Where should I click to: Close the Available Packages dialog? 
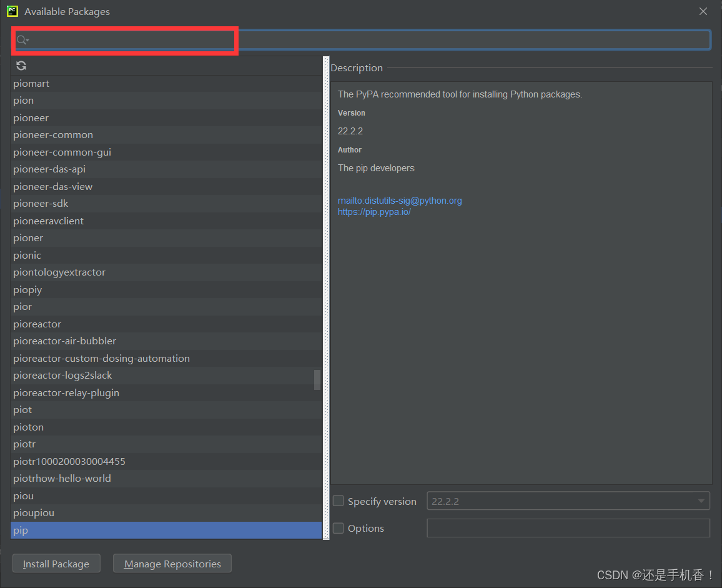click(703, 11)
